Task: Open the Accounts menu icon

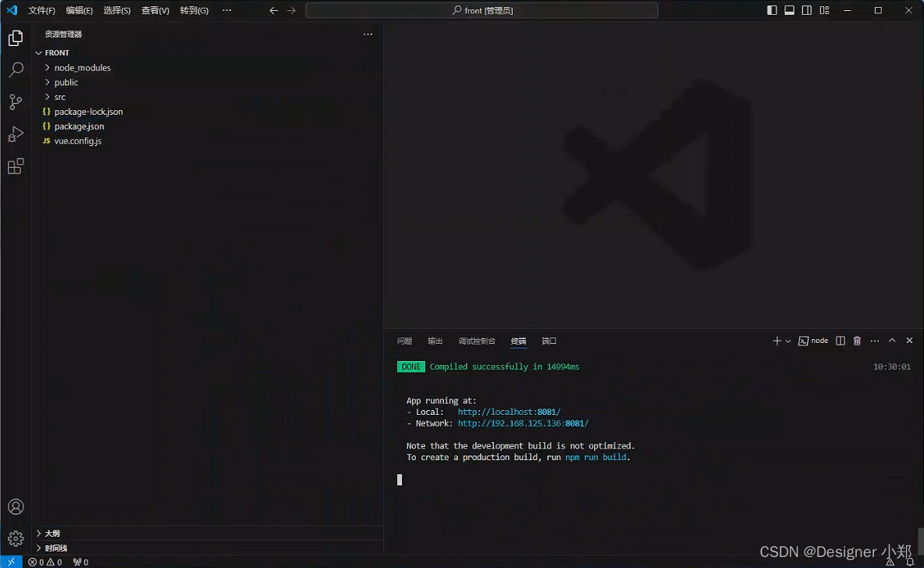Action: click(x=16, y=507)
